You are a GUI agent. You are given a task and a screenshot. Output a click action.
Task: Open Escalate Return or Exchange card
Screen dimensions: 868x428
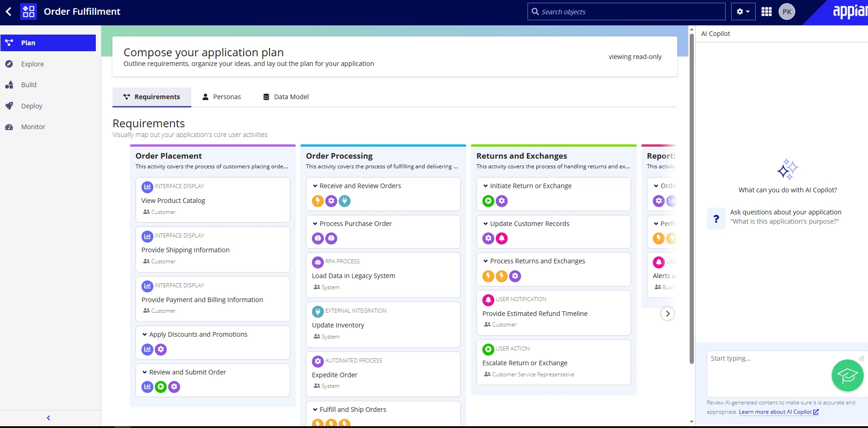tap(554, 363)
